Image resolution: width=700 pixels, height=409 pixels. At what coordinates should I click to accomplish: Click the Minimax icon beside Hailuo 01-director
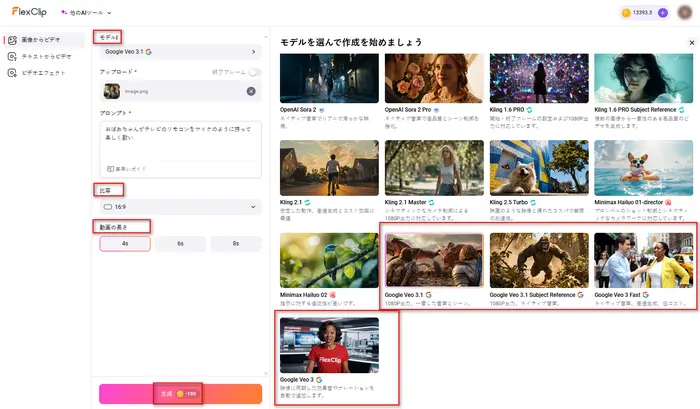tap(668, 202)
